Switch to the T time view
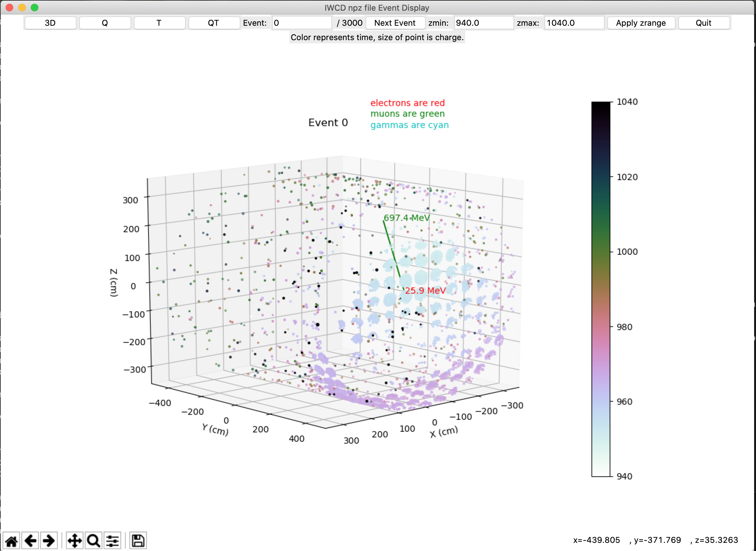756x551 pixels. point(159,23)
